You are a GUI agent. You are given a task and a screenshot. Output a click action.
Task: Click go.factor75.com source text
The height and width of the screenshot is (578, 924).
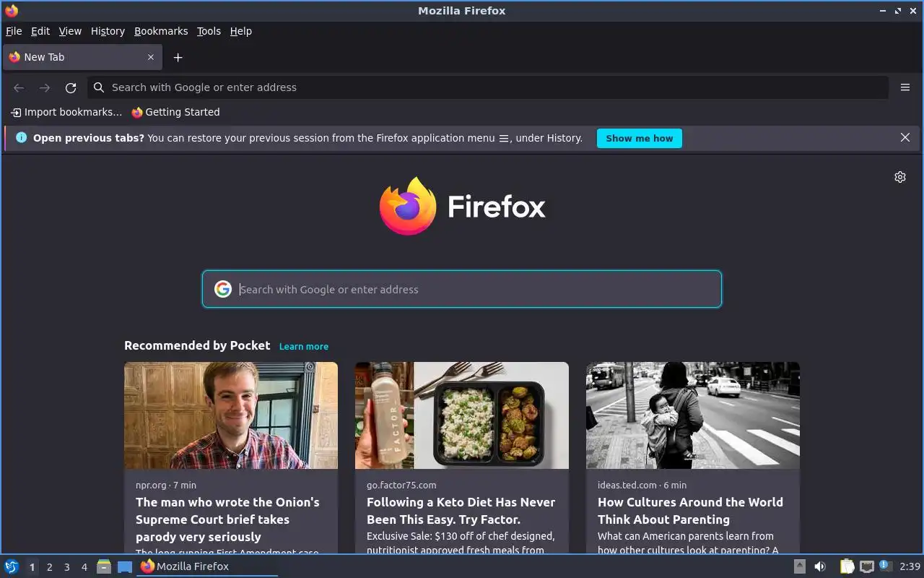[401, 485]
